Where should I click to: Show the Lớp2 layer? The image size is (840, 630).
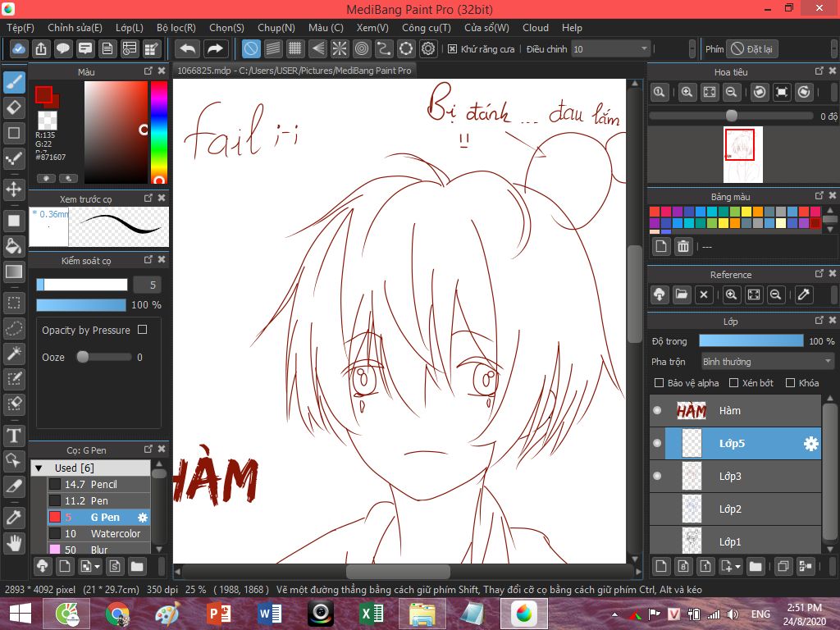pyautogui.click(x=657, y=509)
